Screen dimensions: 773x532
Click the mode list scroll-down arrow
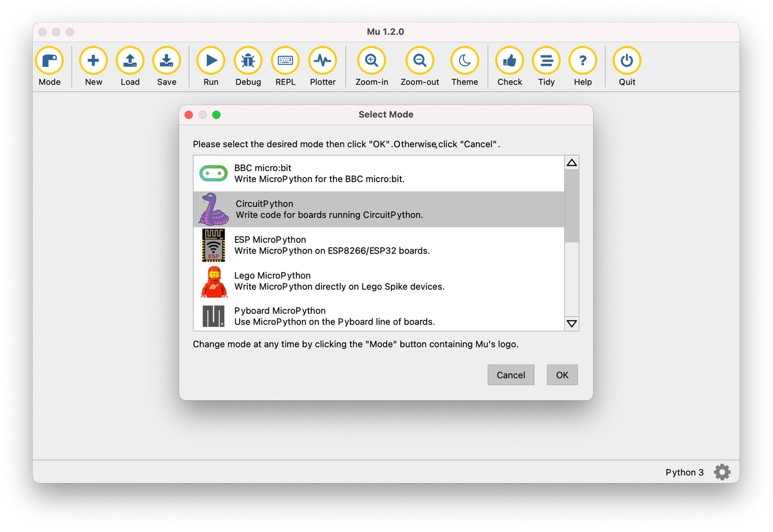pyautogui.click(x=572, y=323)
